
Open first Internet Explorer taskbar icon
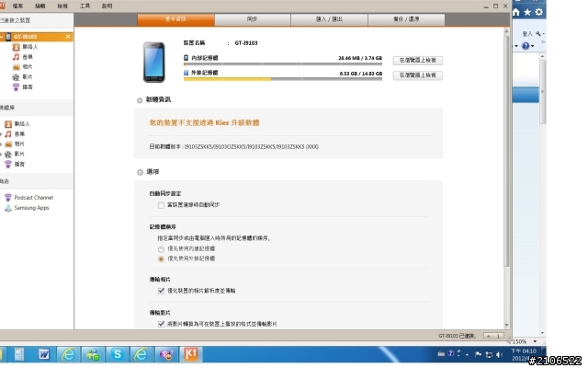pos(68,354)
